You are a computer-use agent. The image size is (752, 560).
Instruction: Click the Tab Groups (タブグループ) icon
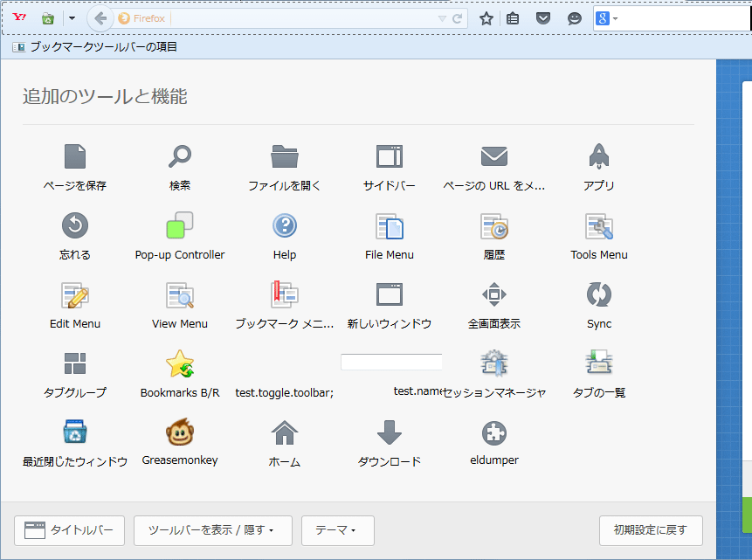pos(75,363)
